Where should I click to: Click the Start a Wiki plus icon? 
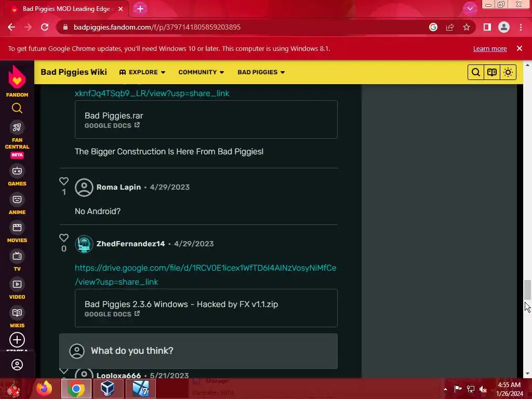(17, 340)
